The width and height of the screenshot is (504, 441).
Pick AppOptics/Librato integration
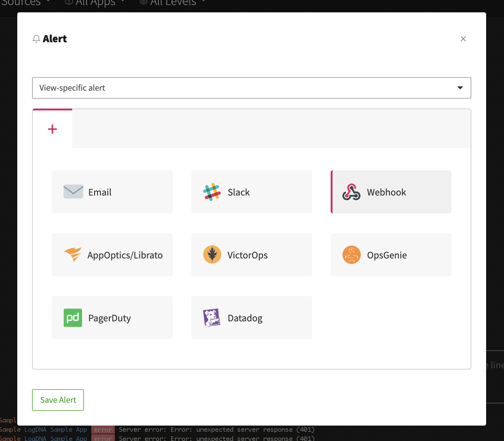coord(112,255)
